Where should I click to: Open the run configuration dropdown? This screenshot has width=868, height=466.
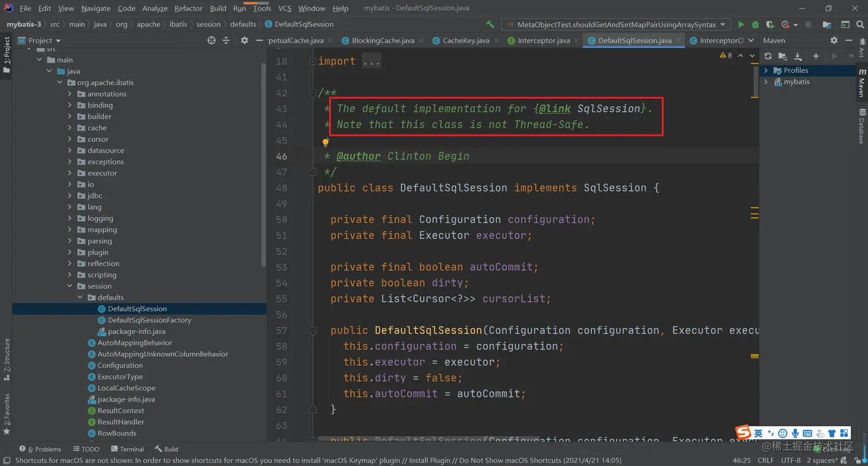616,25
